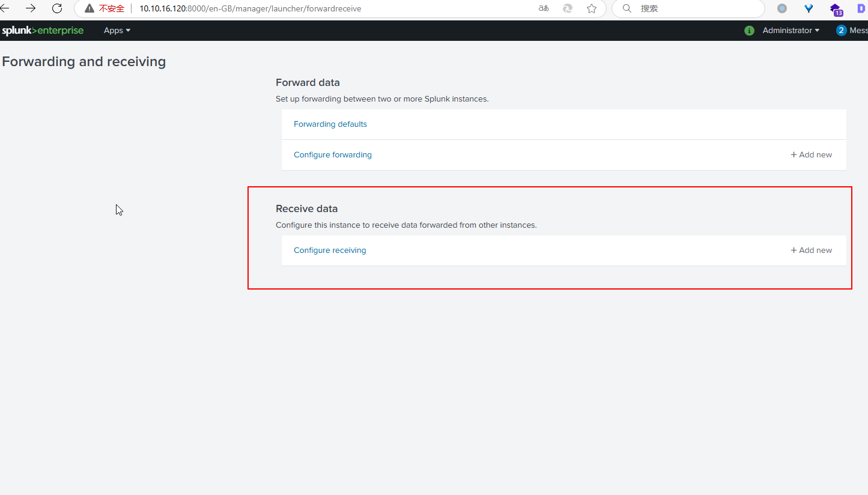The height and width of the screenshot is (495, 868).
Task: Click the translate page icon
Action: coord(544,8)
